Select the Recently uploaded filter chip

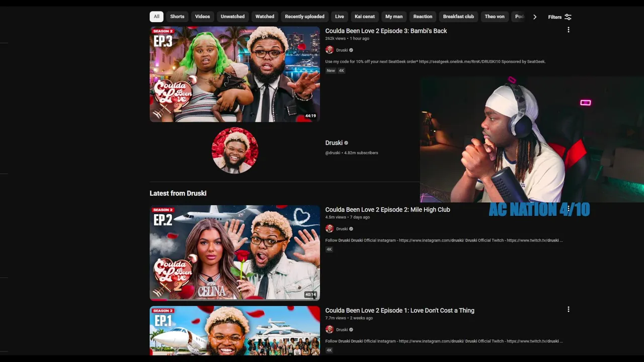click(304, 17)
